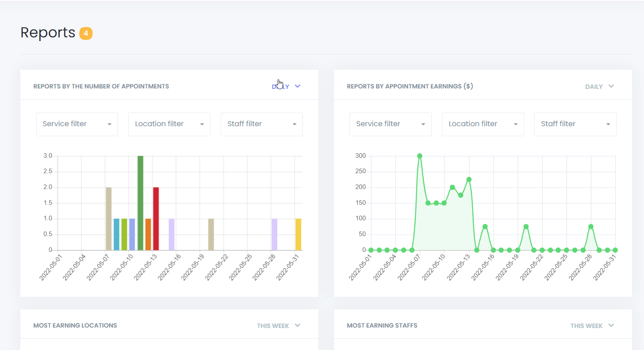Click the dropdown arrow on the appointments Service filter
This screenshot has width=644, height=350.
click(110, 124)
